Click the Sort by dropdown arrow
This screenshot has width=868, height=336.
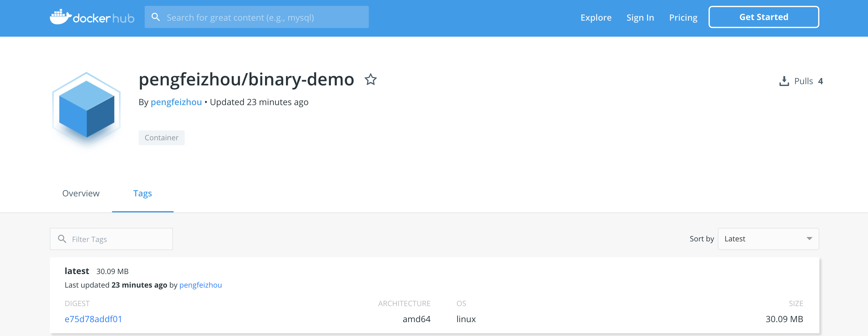[x=809, y=239]
